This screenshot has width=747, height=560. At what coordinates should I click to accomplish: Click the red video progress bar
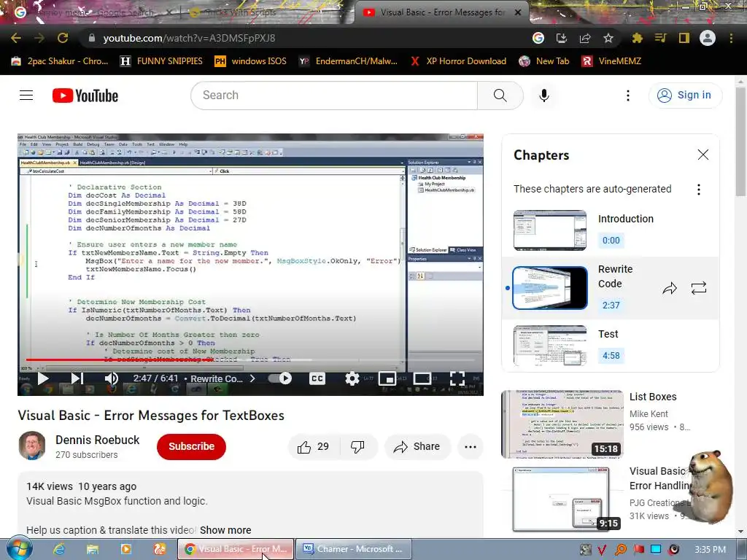(x=119, y=360)
